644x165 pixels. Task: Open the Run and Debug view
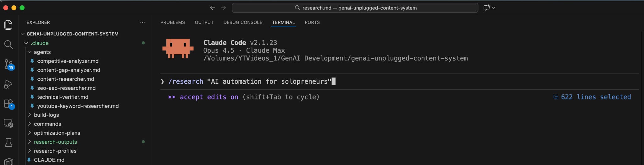8,84
